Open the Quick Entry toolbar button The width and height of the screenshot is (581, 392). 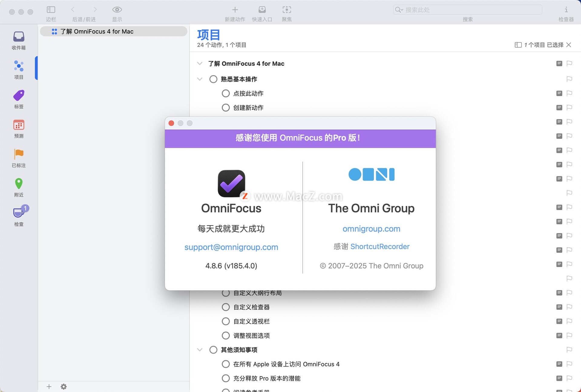[x=262, y=10]
